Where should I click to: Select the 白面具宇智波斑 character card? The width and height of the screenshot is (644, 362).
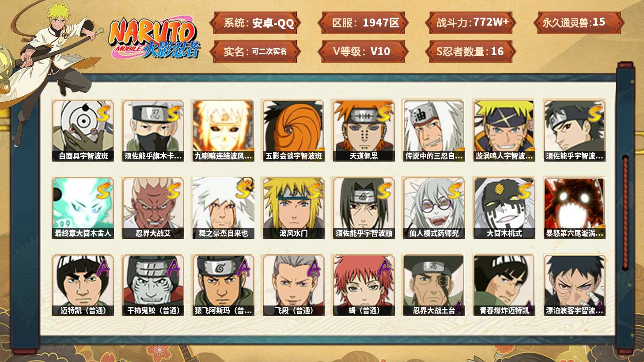83,130
